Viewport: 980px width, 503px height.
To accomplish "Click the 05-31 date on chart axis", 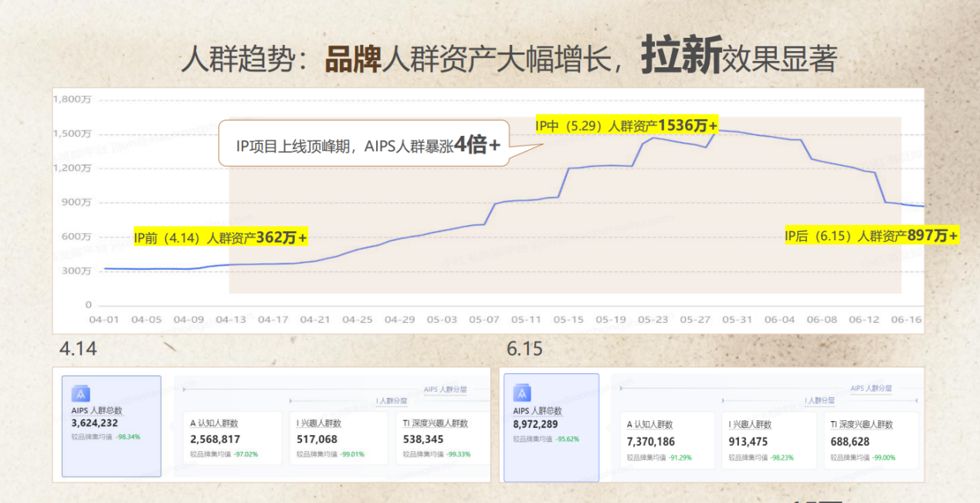I will click(x=738, y=319).
